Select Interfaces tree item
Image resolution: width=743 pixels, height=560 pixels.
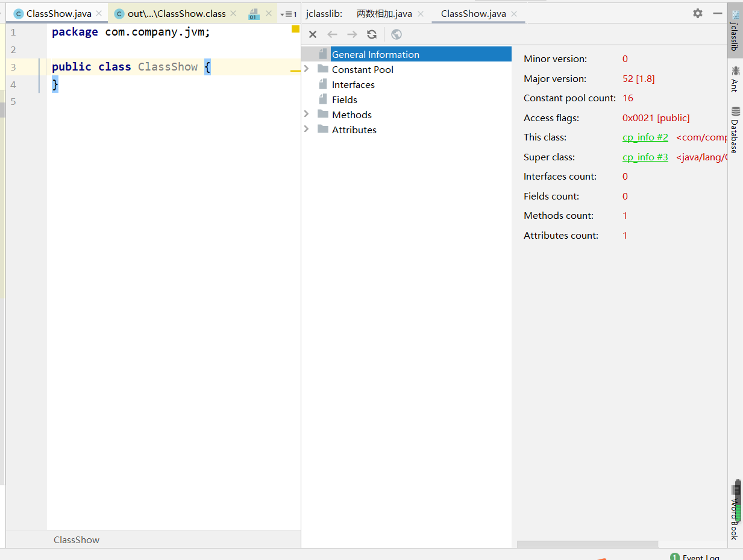(353, 84)
